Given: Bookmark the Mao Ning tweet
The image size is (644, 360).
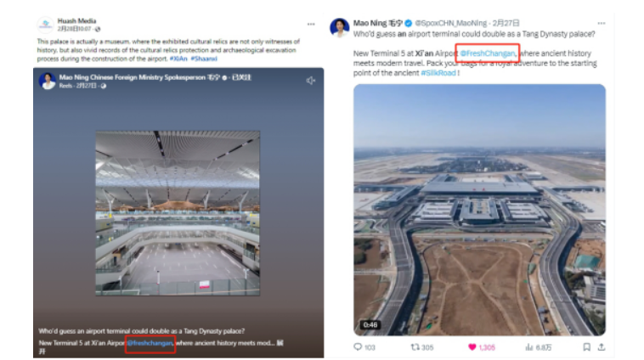Looking at the screenshot, I should 585,346.
